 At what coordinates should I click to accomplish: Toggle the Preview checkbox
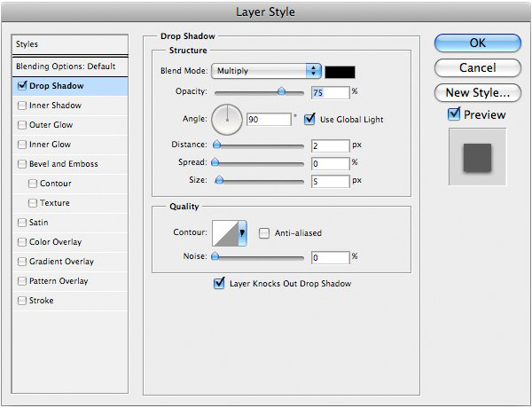point(454,114)
